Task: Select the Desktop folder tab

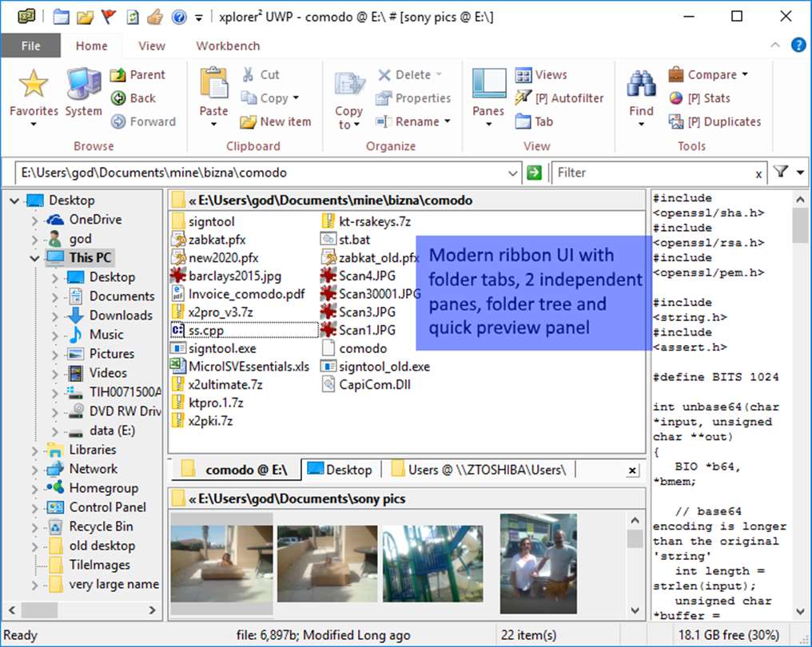Action: pyautogui.click(x=340, y=470)
